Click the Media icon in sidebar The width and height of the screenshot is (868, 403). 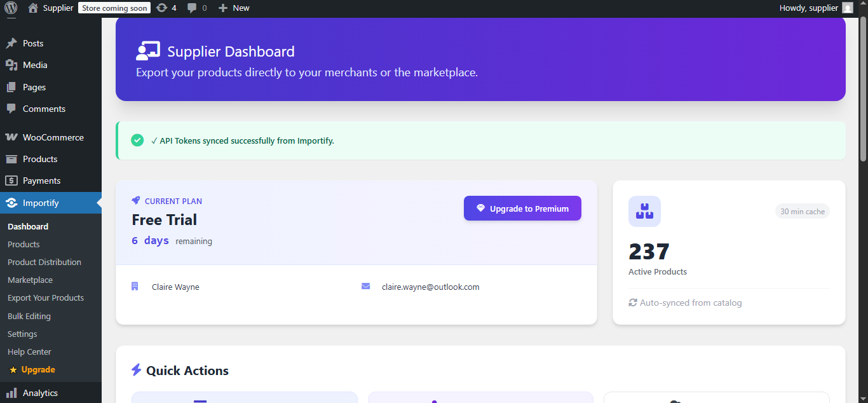click(11, 65)
